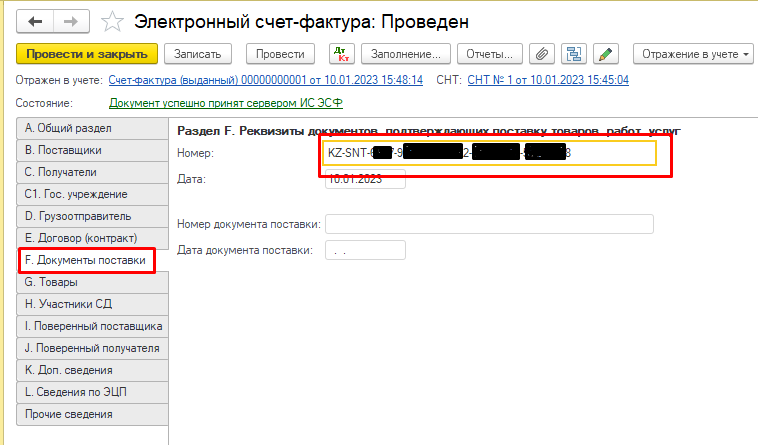Click the Записать button
Screen dimensions: 758x445
click(198, 53)
